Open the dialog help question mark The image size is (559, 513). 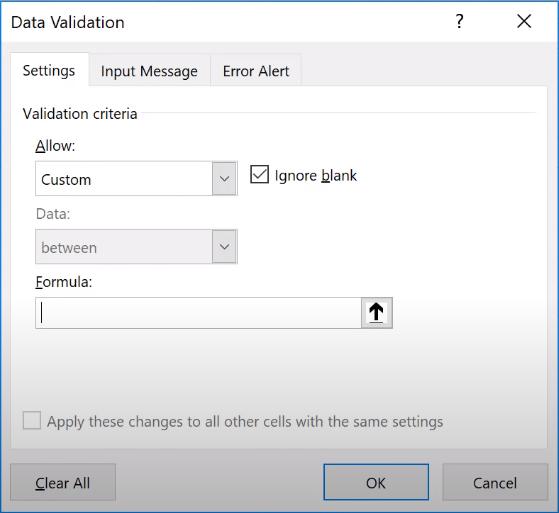click(x=460, y=21)
